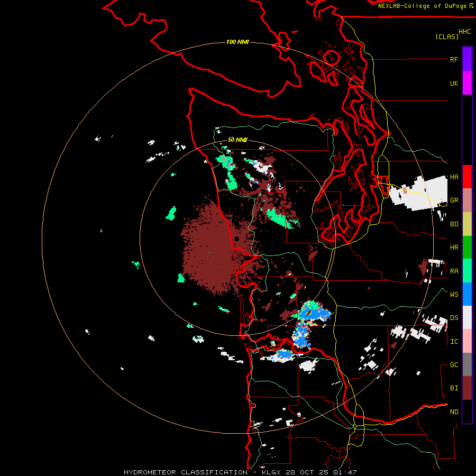Screen dimensions: 476x476
Task: Click the HR legend label
Action: coord(454,248)
